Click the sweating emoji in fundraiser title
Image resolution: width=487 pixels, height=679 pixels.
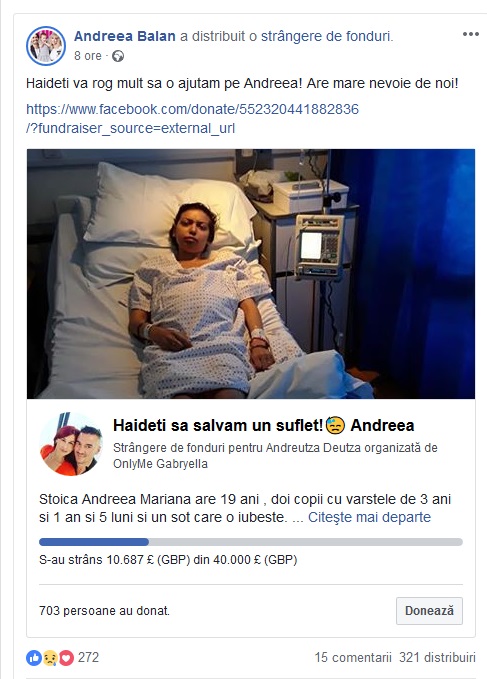pos(335,426)
